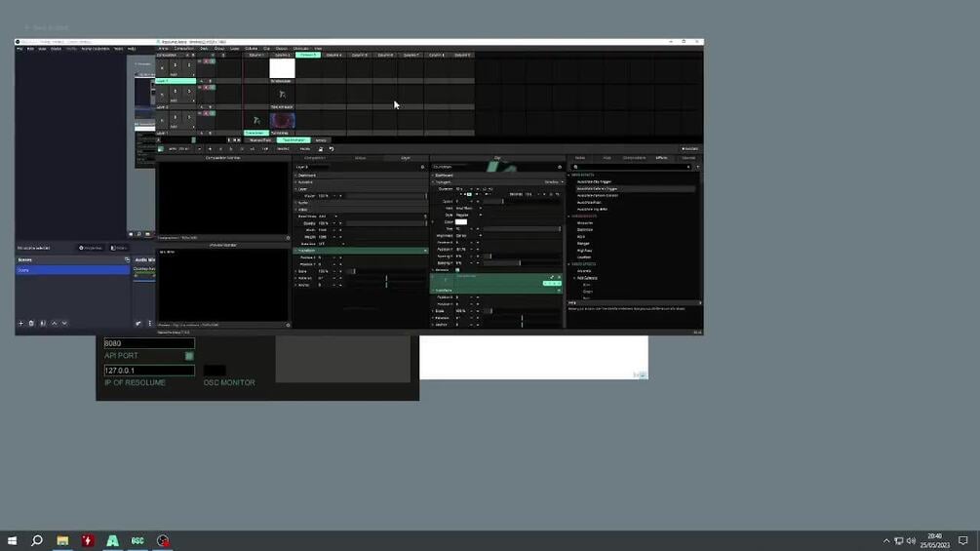Open Audio Mixer advanced settings gear in OBS

click(138, 324)
